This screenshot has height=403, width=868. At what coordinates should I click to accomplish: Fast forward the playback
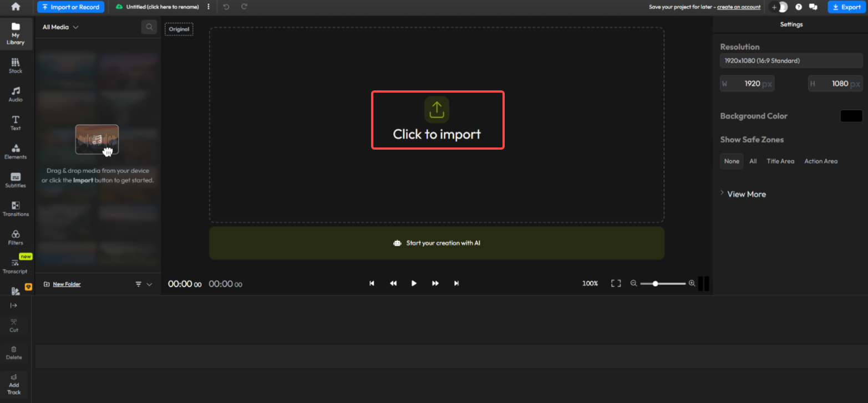[x=435, y=283]
